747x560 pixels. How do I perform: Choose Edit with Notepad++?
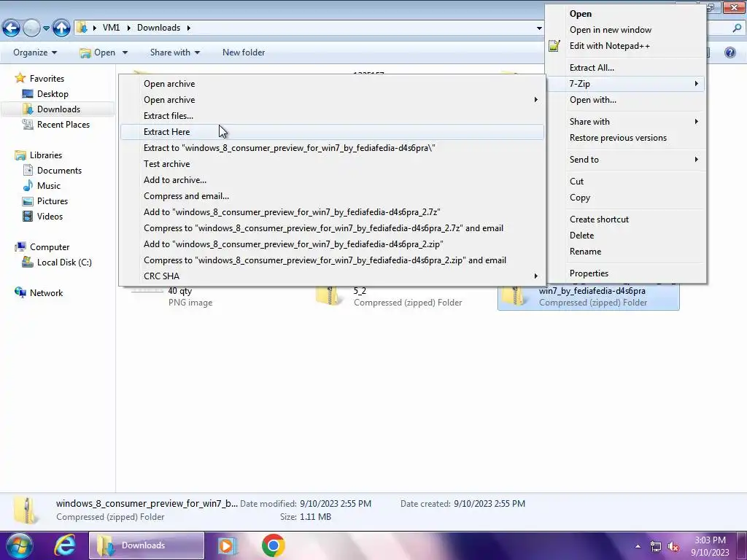click(x=625, y=46)
